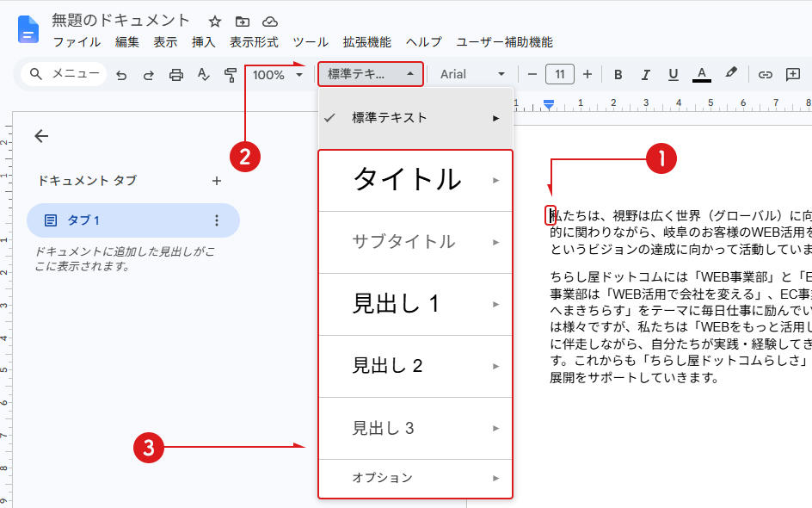
Task: Apply the 見出し 2 style
Action: tap(415, 367)
